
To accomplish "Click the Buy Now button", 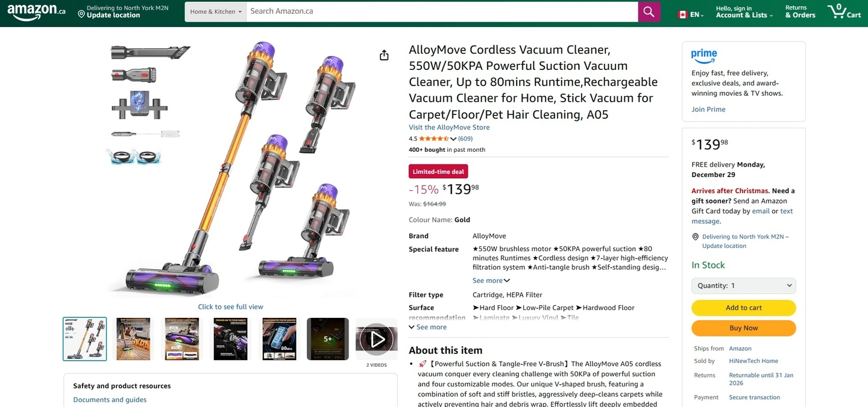I will click(x=743, y=328).
